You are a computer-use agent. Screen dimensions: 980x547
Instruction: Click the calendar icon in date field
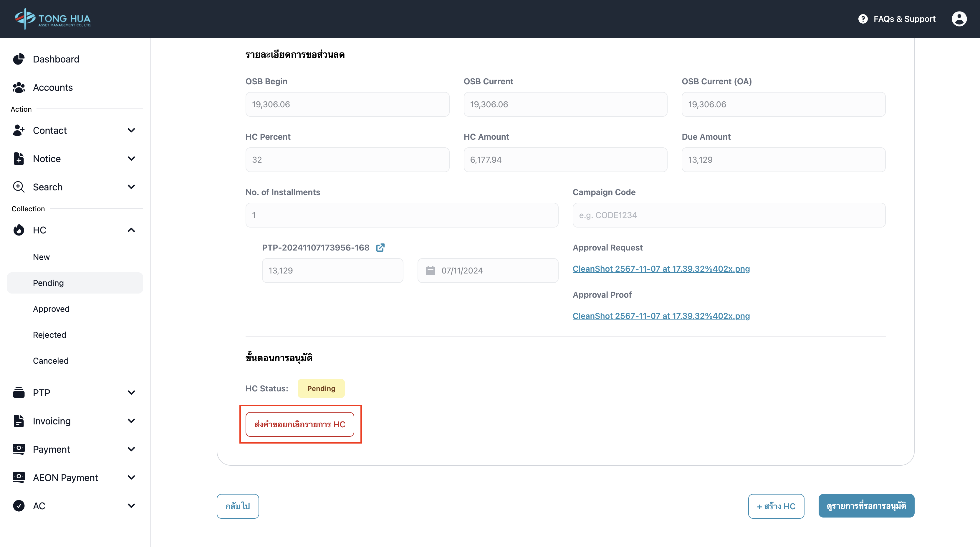430,271
